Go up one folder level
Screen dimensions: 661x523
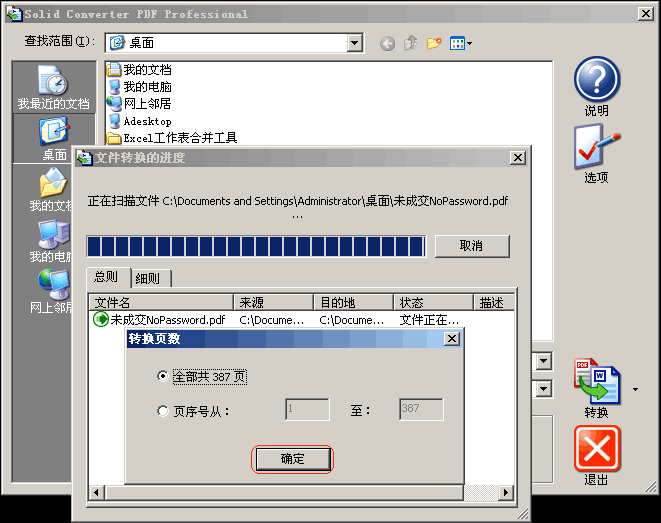pyautogui.click(x=410, y=43)
